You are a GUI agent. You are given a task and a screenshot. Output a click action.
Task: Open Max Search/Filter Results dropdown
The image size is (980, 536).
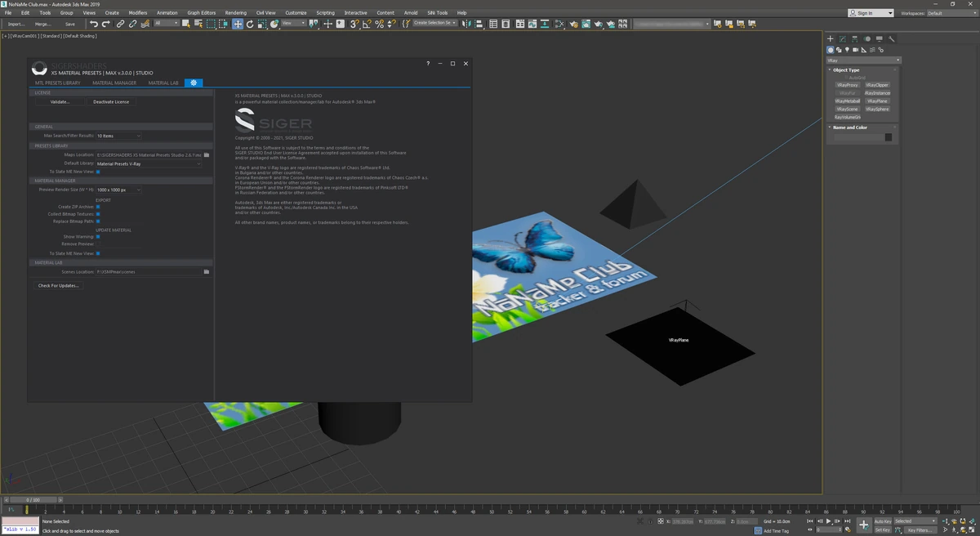(118, 136)
